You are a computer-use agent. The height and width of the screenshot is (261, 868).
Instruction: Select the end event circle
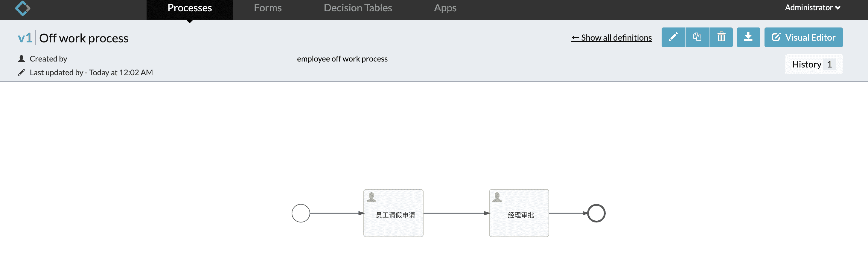pyautogui.click(x=596, y=213)
